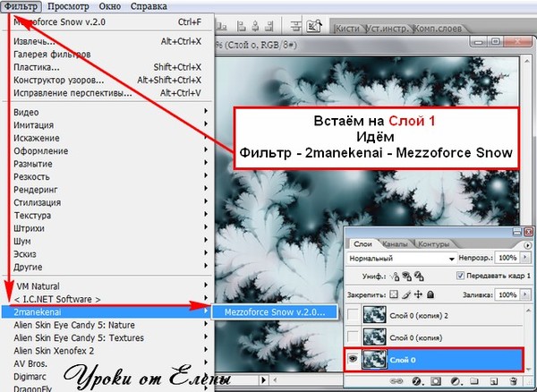Viewport: 537px width, 392px height.
Task: Create a new layer icon
Action: [x=493, y=381]
